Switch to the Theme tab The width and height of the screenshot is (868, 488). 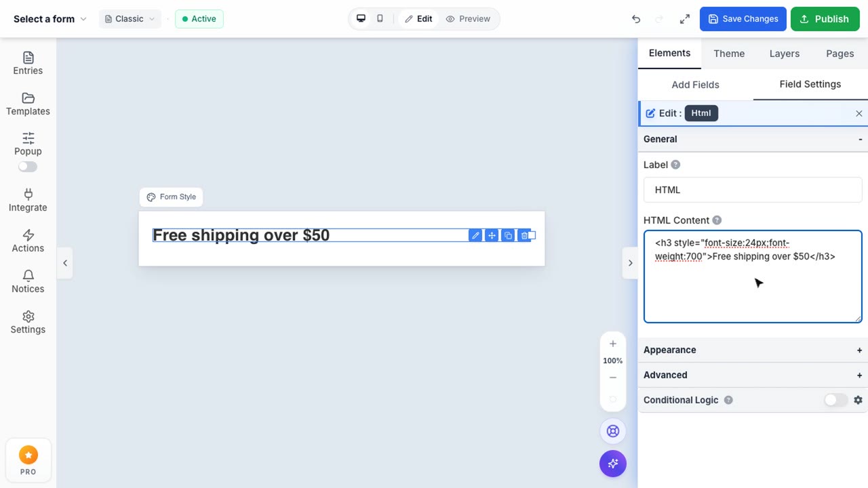coord(729,54)
